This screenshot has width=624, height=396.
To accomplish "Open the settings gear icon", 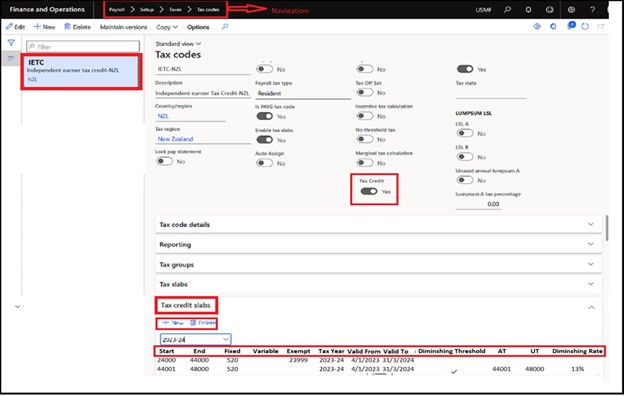I will [x=571, y=9].
